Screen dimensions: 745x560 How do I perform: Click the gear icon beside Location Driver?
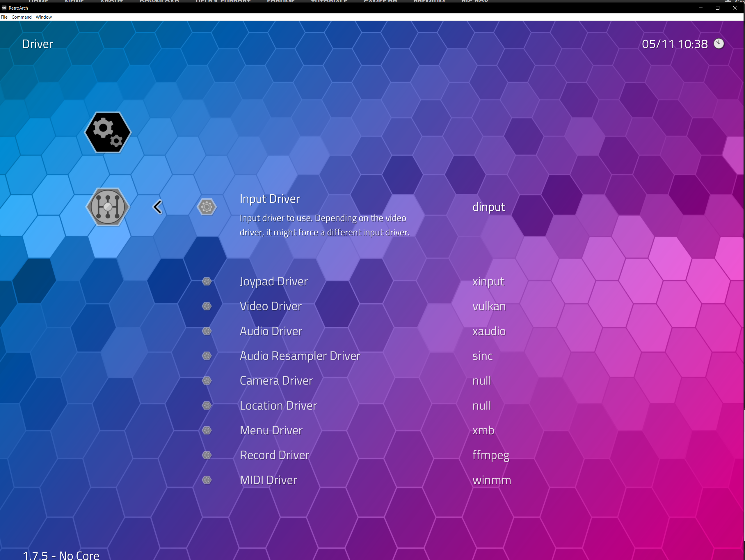(x=207, y=406)
